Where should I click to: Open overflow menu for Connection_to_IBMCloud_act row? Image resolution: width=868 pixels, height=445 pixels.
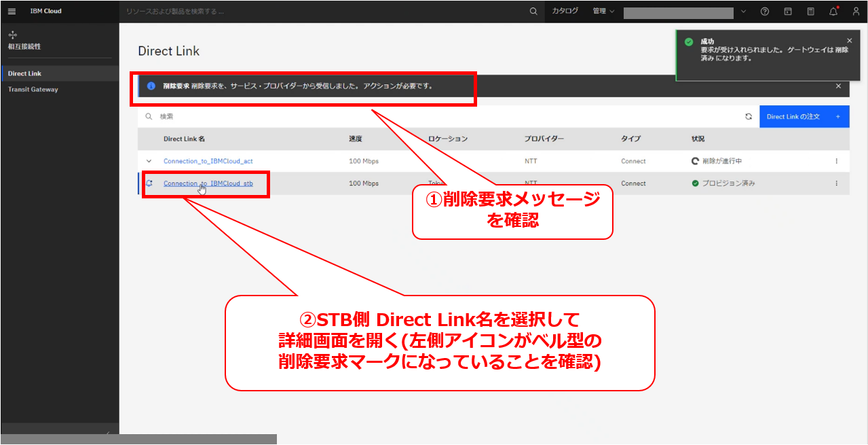(x=836, y=161)
